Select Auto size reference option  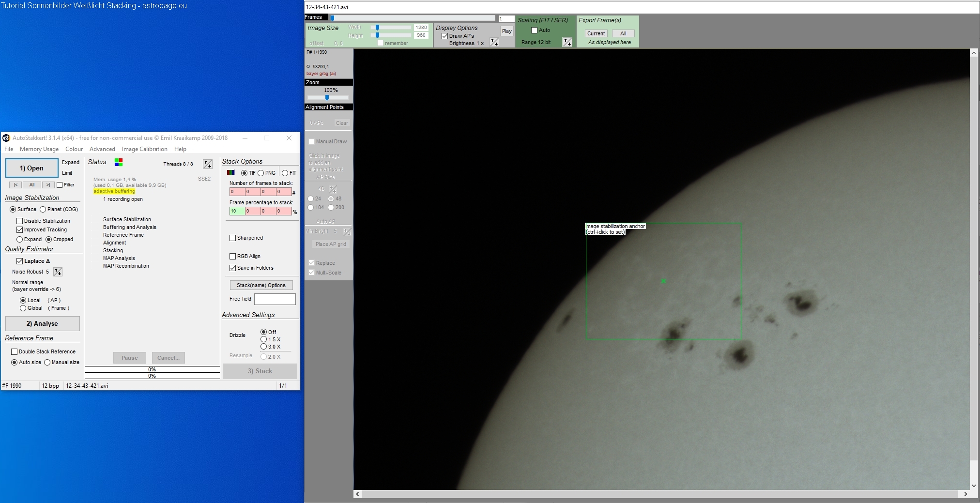coord(15,362)
